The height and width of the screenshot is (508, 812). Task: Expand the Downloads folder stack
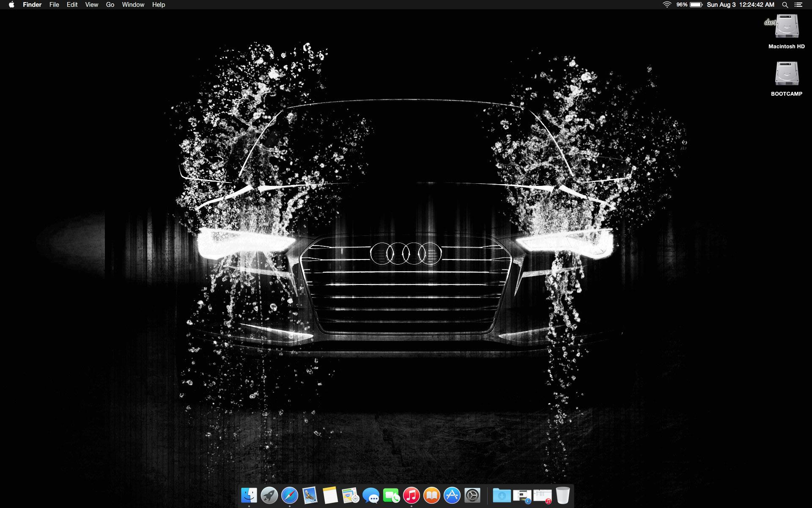[502, 495]
